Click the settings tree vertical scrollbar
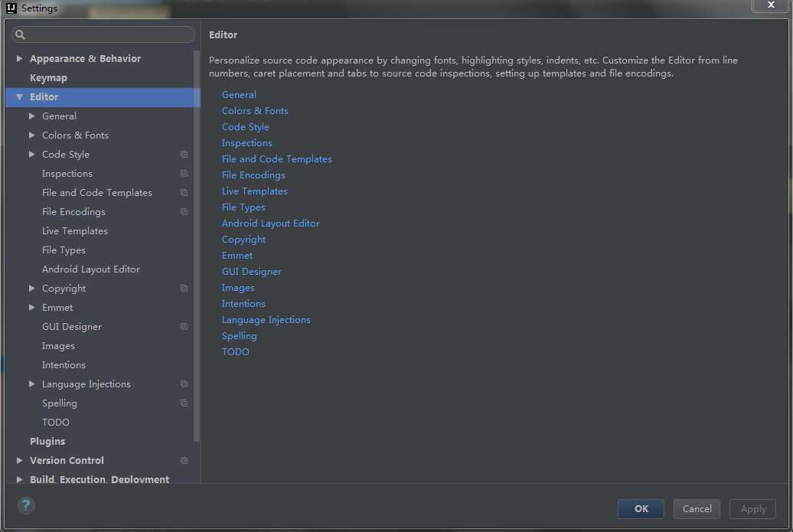 [x=197, y=245]
